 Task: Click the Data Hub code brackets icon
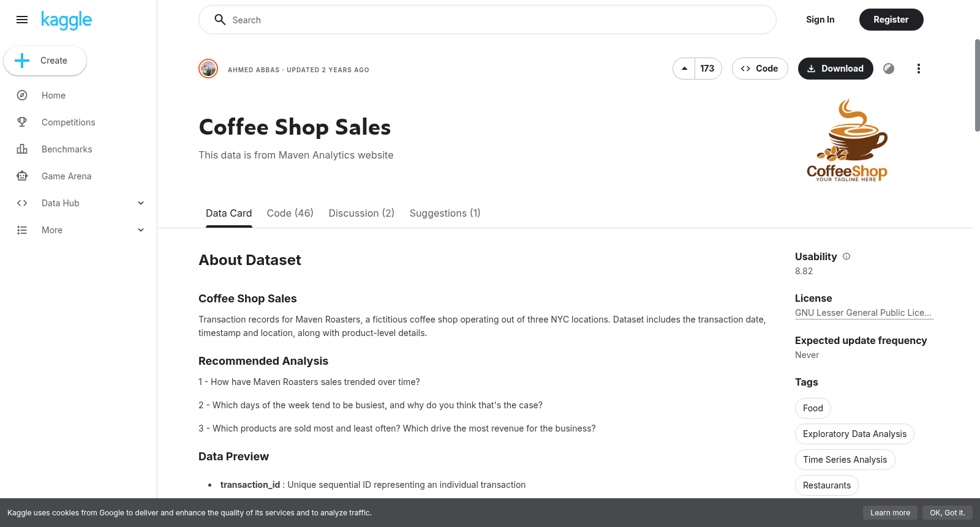22,203
